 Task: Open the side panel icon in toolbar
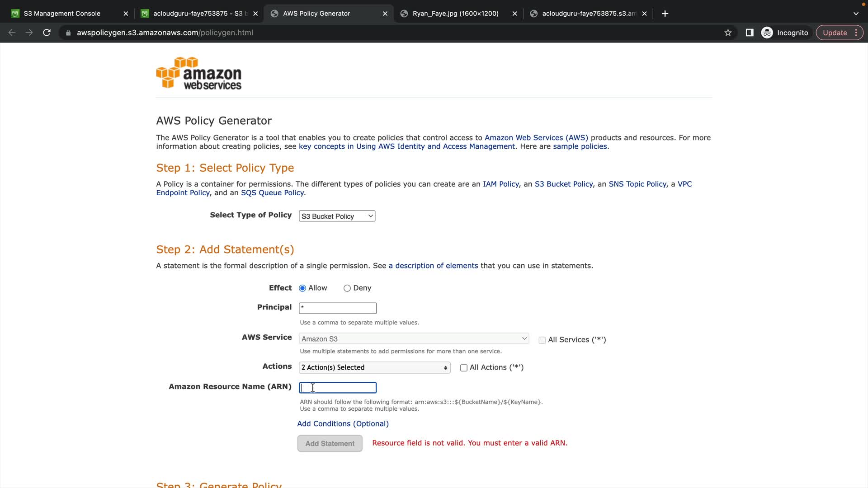point(749,33)
